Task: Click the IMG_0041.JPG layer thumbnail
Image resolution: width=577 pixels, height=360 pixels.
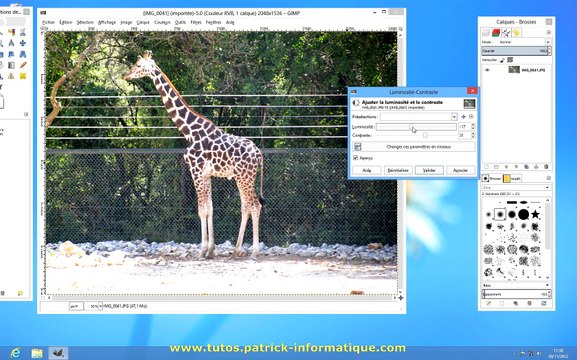Action: pyautogui.click(x=514, y=70)
